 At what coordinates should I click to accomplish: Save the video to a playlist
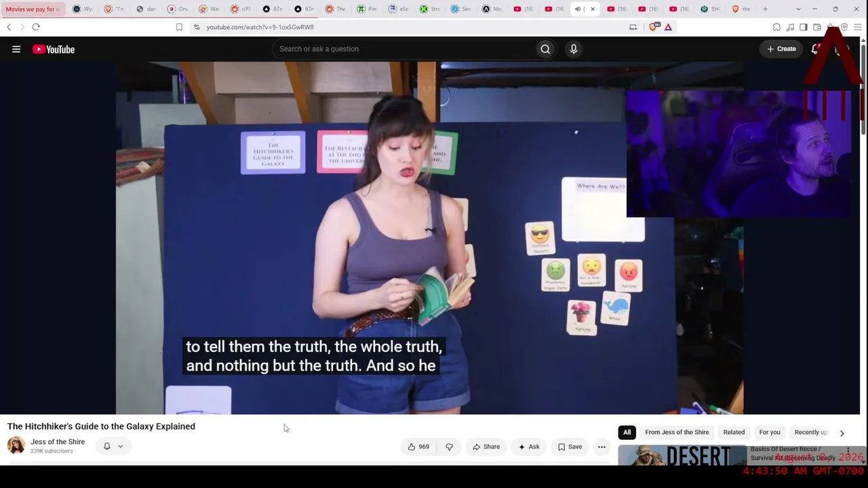click(570, 447)
